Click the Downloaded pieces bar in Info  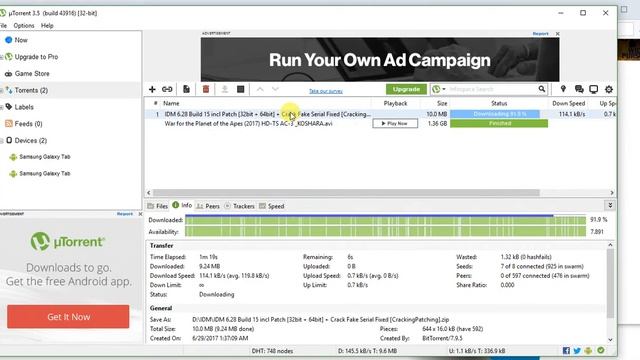[x=385, y=220]
